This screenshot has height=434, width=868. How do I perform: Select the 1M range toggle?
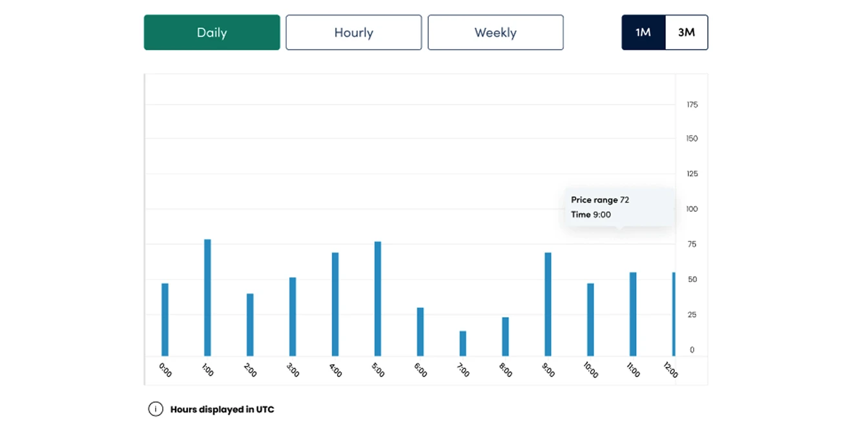[x=643, y=32]
